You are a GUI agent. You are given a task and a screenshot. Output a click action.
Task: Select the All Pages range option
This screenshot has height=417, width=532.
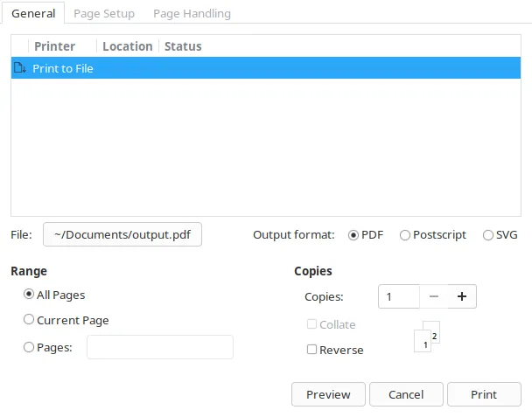point(29,295)
